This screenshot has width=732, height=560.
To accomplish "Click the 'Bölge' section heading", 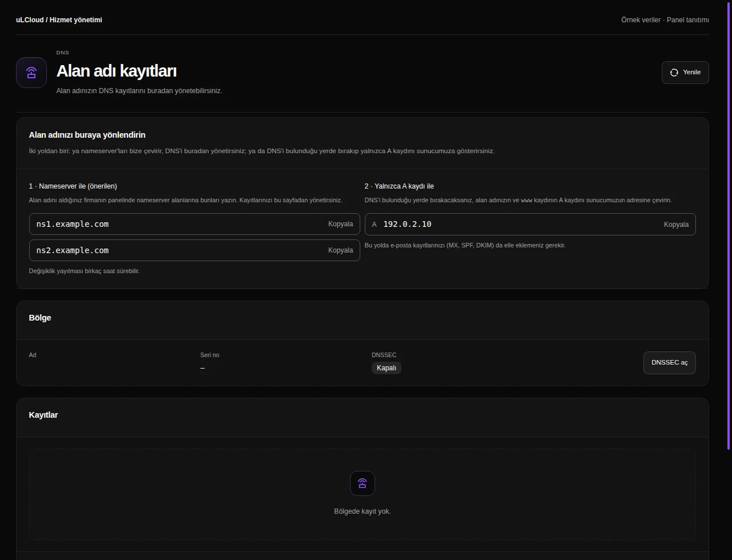I will tap(40, 318).
